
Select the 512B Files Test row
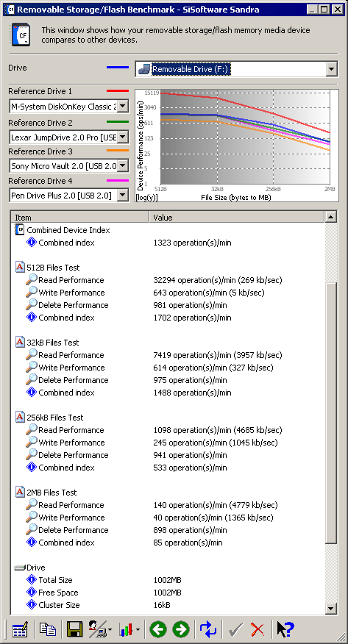click(168, 268)
